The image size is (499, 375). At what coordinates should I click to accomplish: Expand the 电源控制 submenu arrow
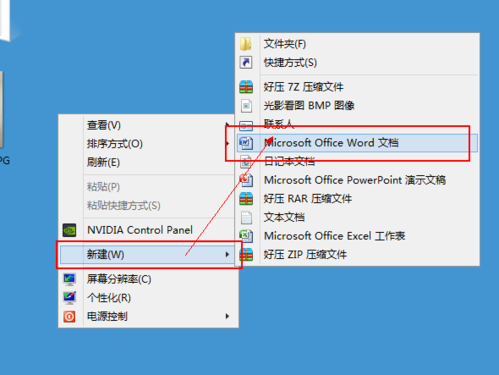[x=227, y=316]
